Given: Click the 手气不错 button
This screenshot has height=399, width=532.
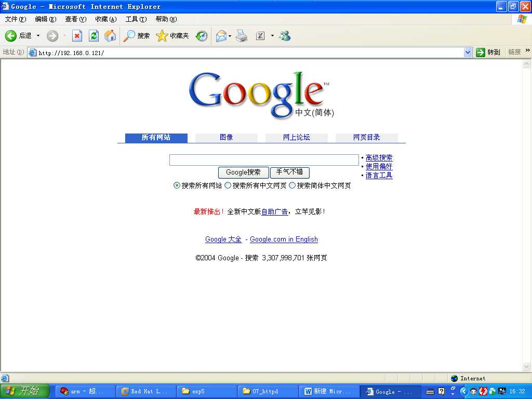Looking at the screenshot, I should 290,172.
